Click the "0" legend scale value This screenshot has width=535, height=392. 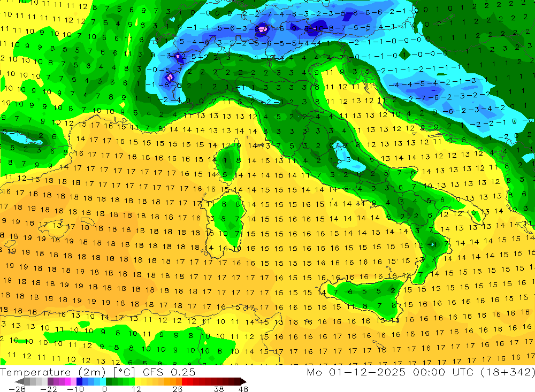tap(104, 389)
